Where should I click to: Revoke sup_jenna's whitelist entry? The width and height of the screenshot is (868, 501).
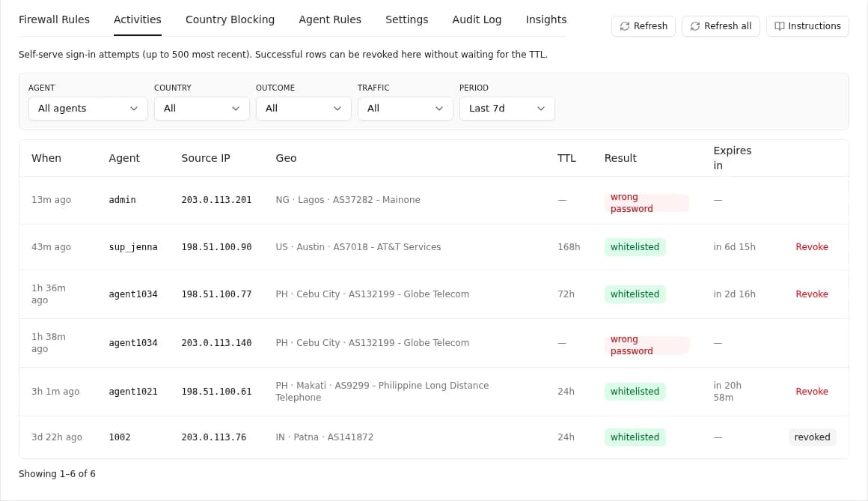(812, 247)
